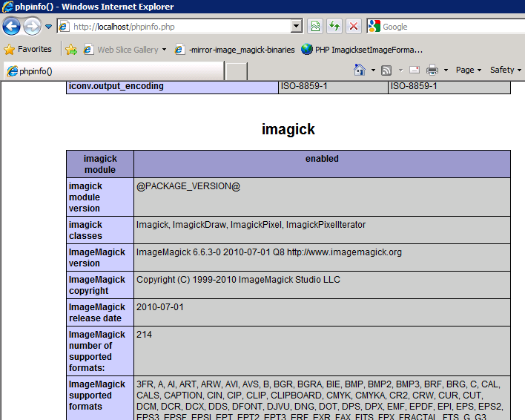Add to Favorites bar star icon
This screenshot has height=420, width=525.
[x=71, y=50]
